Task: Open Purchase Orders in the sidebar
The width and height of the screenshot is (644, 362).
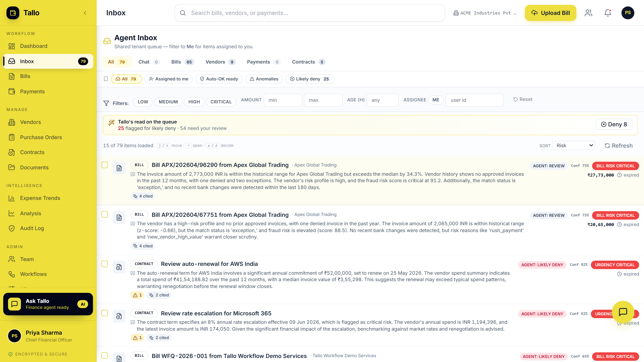Action: coord(48,137)
